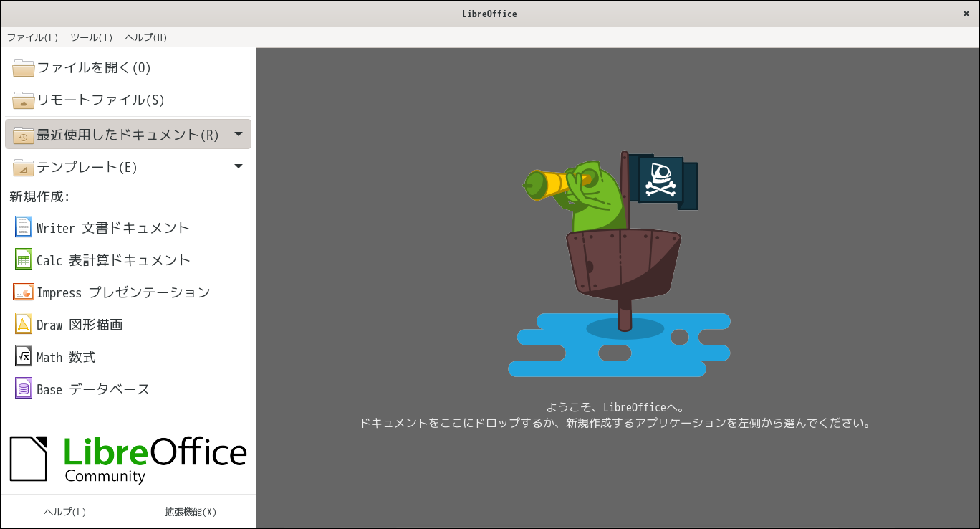Click the Remote Files folder icon
980x529 pixels.
pyautogui.click(x=24, y=100)
